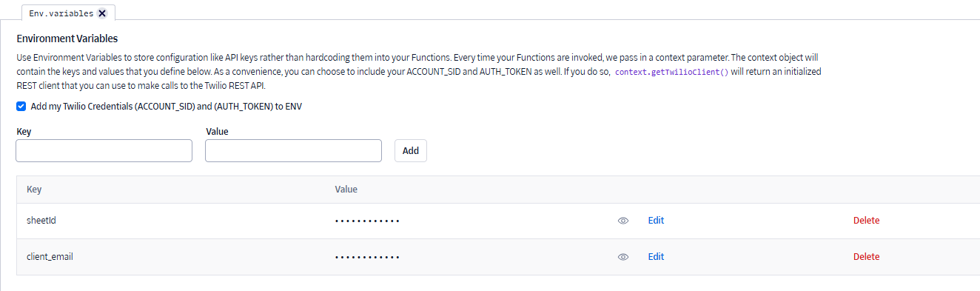
Task: Click the masked value of sheetId
Action: pos(367,221)
